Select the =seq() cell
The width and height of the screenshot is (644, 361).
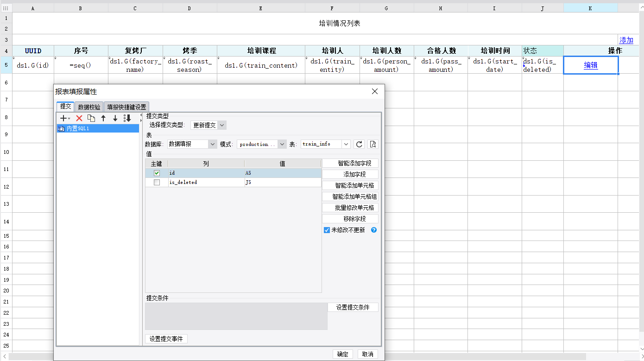[x=81, y=65]
